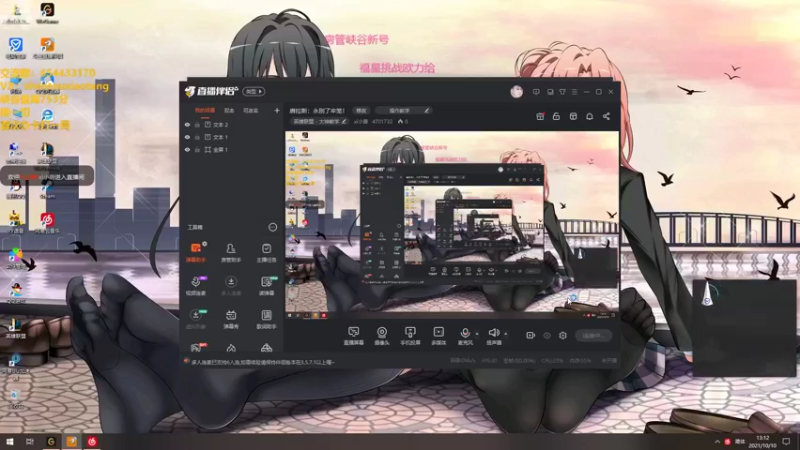This screenshot has width=800, height=450.
Task: Open the store icon in header toolbar
Action: (573, 116)
